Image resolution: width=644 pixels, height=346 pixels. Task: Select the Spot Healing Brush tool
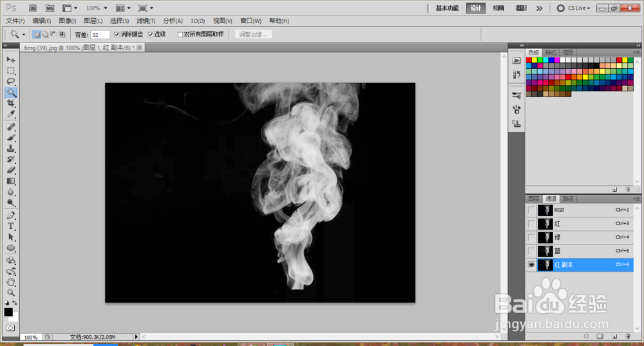point(11,127)
